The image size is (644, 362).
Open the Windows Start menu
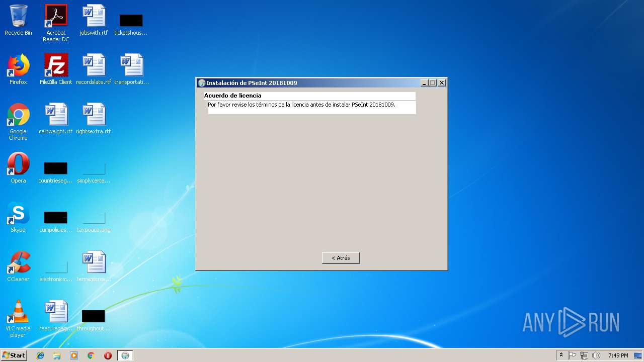(x=14, y=355)
